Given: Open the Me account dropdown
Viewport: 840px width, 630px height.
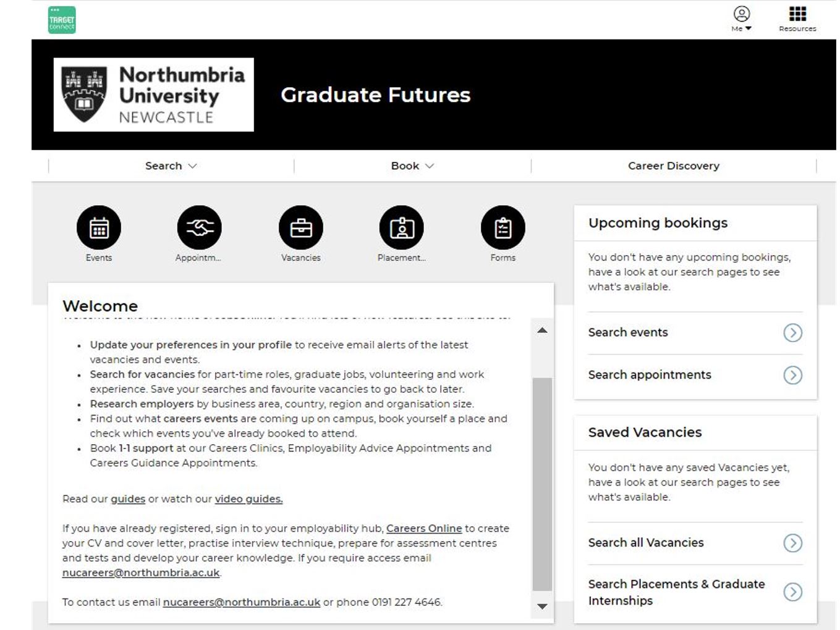Looking at the screenshot, I should tap(741, 19).
